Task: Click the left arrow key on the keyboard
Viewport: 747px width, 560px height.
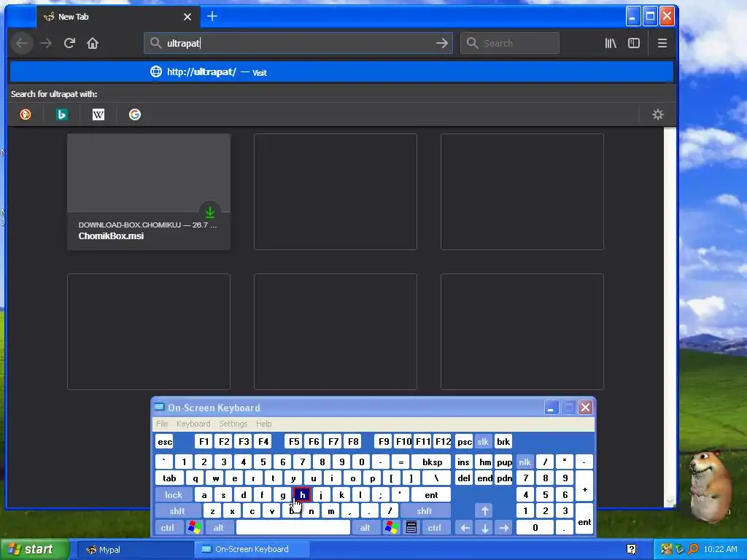Action: [465, 528]
